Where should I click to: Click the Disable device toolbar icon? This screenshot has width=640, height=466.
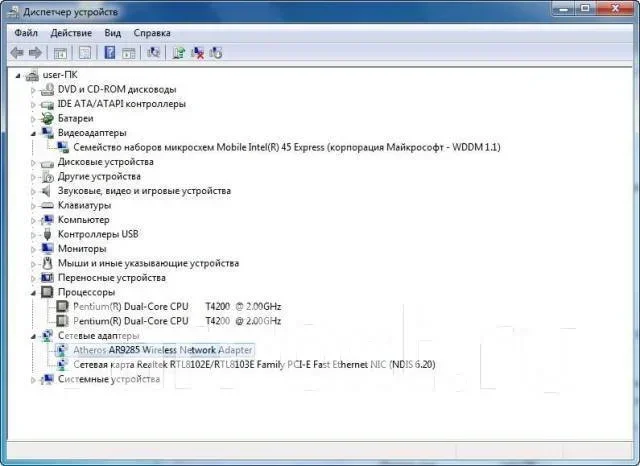click(x=216, y=53)
